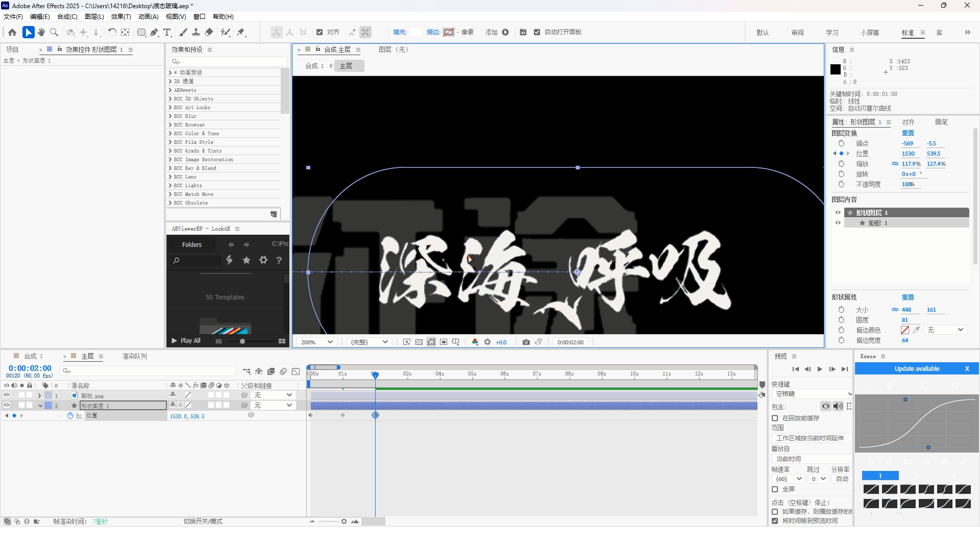Select the Zoom tool in the toolbar
Screen dimensions: 980x551
click(54, 32)
